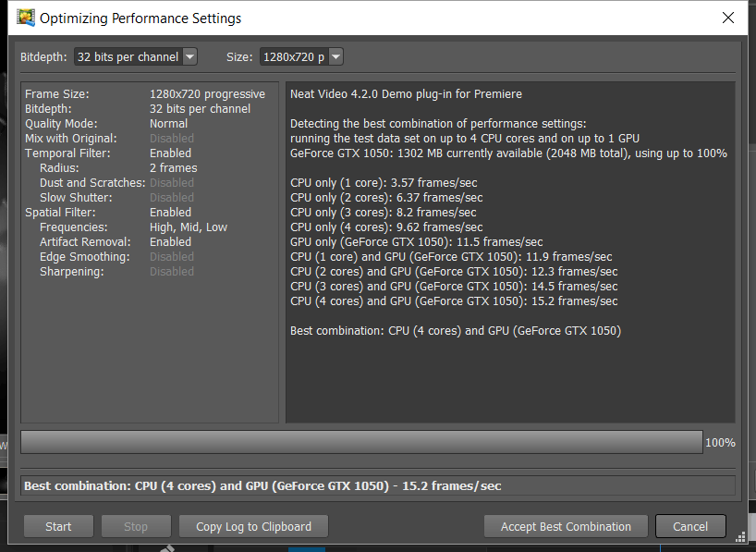Image resolution: width=756 pixels, height=552 pixels.
Task: Click the "Spatial Filter:" label
Action: 60,213
